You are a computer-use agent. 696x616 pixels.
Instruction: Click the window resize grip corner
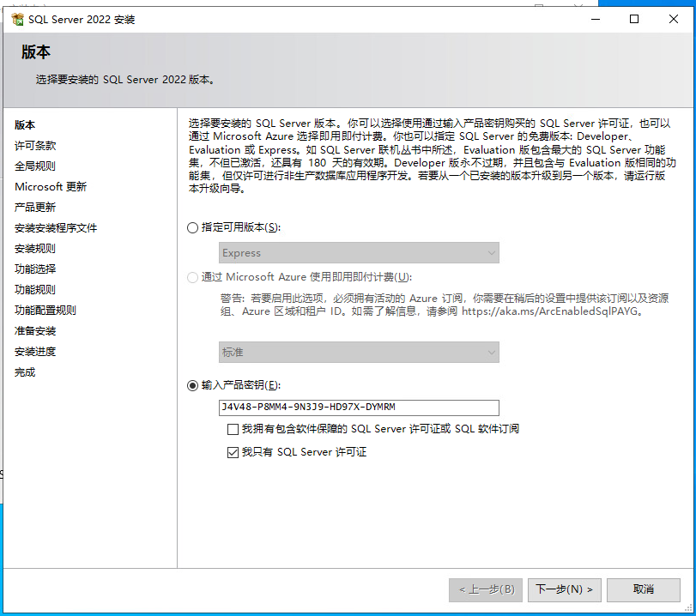pos(688,608)
